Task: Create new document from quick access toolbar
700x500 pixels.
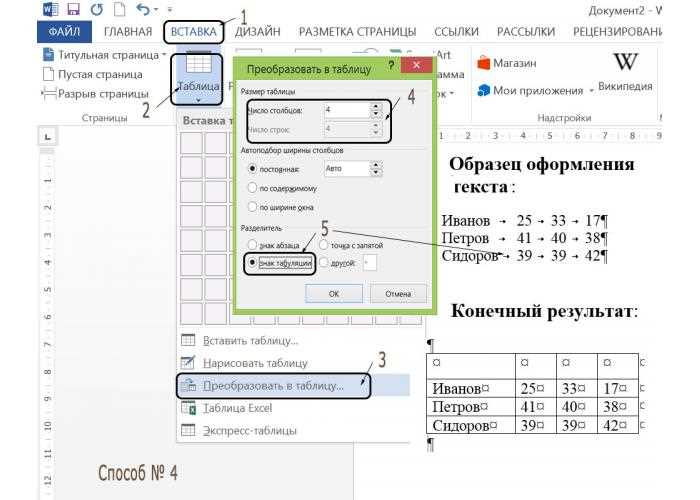Action: coord(118,9)
